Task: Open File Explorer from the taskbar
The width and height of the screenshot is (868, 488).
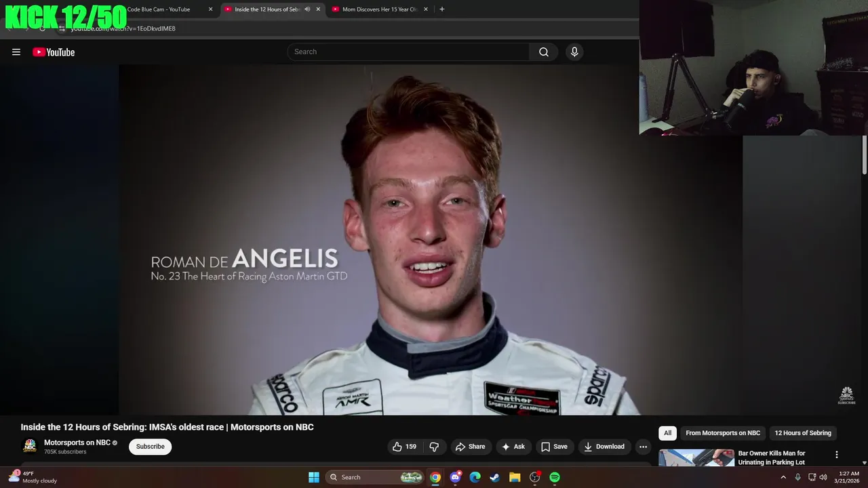Action: point(515,477)
